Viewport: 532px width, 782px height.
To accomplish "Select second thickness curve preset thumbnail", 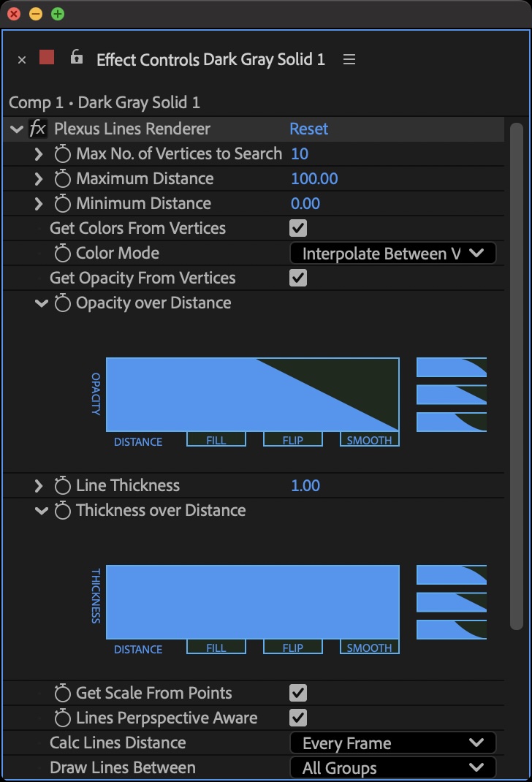I will [451, 602].
